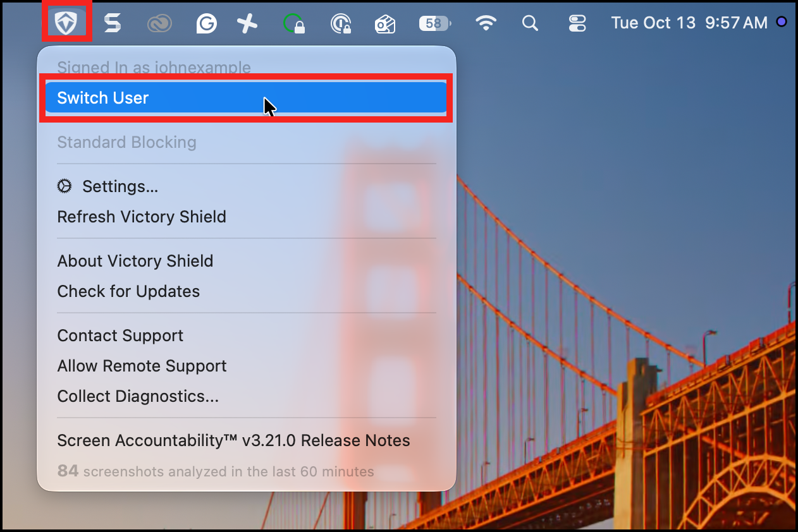The height and width of the screenshot is (532, 798).
Task: Open the dimmed Creative Cloud menu bar icon
Action: (x=159, y=24)
